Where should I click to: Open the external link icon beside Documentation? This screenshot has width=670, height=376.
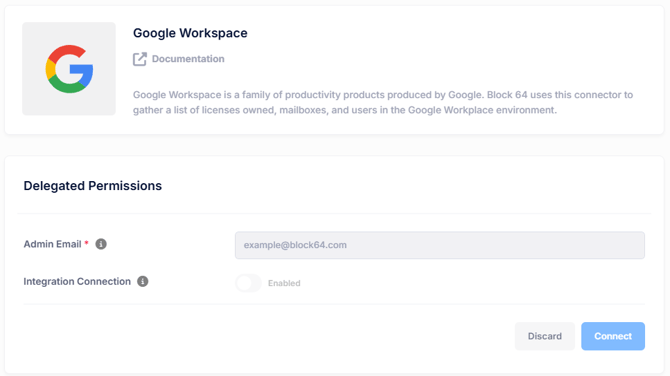click(x=140, y=59)
